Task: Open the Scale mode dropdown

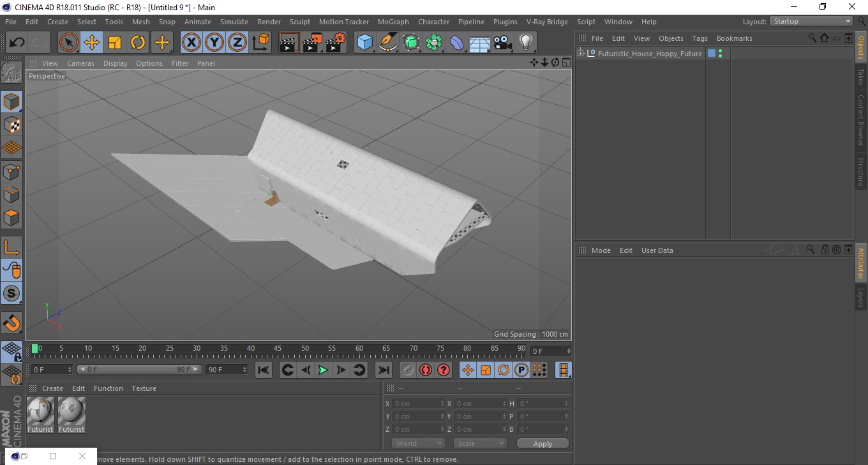Action: pos(480,443)
